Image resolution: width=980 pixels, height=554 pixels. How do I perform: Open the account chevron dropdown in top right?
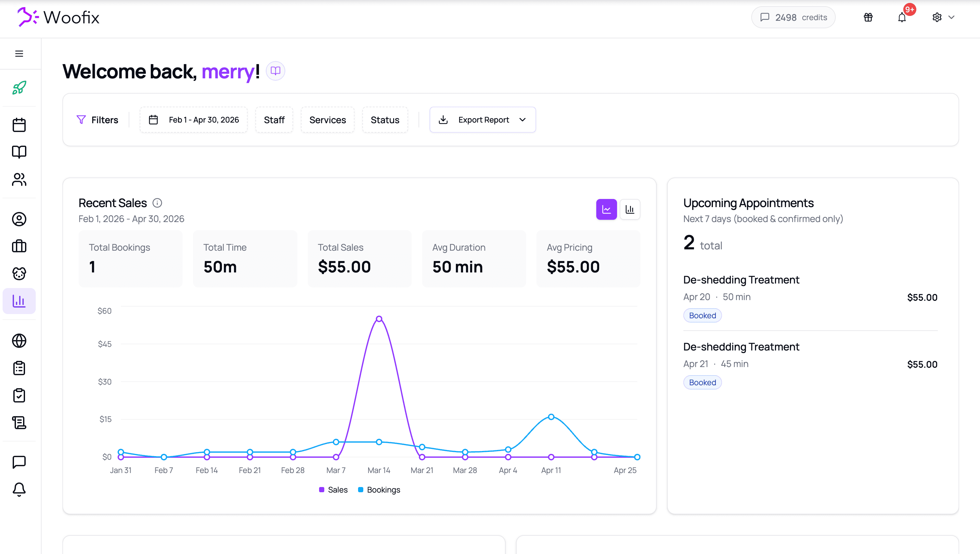[x=952, y=17]
